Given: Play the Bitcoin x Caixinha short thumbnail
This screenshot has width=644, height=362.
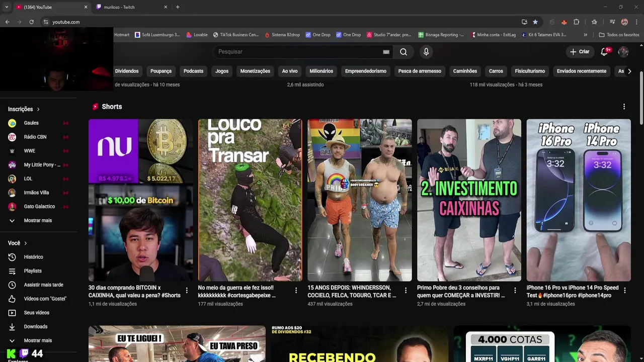Looking at the screenshot, I should pyautogui.click(x=140, y=200).
